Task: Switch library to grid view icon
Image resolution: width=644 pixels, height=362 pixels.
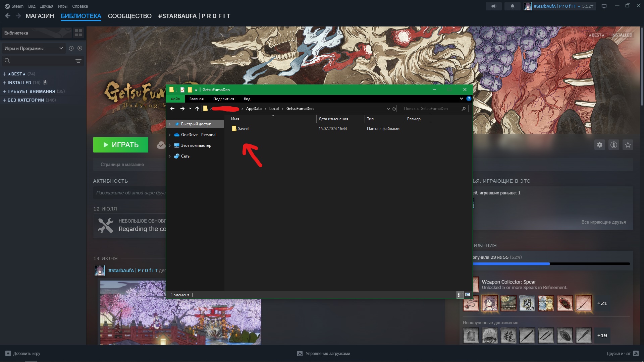Action: click(78, 33)
